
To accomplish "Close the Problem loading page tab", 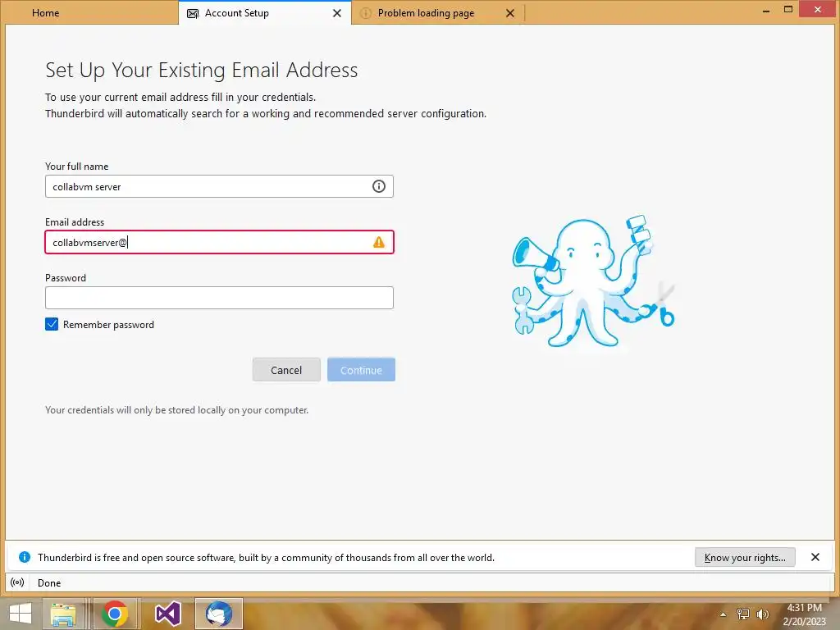I will click(x=510, y=13).
